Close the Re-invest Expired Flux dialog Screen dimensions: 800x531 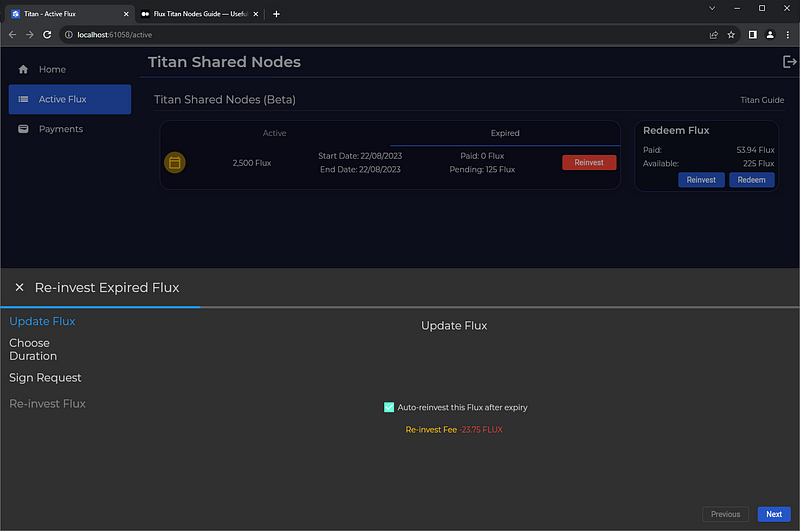(19, 288)
